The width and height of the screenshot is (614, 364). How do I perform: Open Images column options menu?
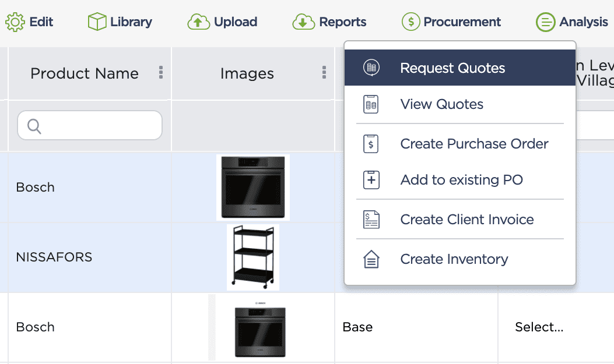[x=324, y=73]
